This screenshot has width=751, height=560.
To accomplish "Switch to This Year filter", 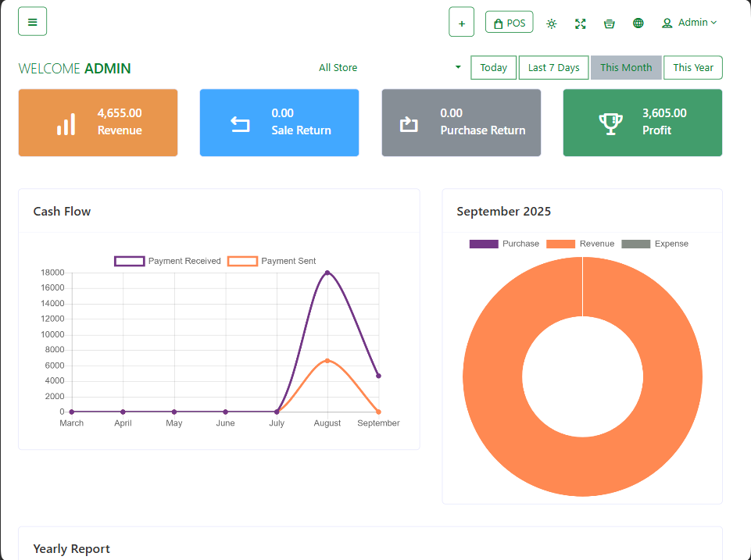I will (692, 68).
